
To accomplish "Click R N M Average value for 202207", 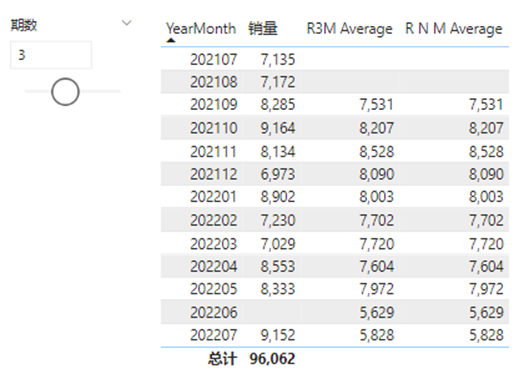I will [x=486, y=335].
